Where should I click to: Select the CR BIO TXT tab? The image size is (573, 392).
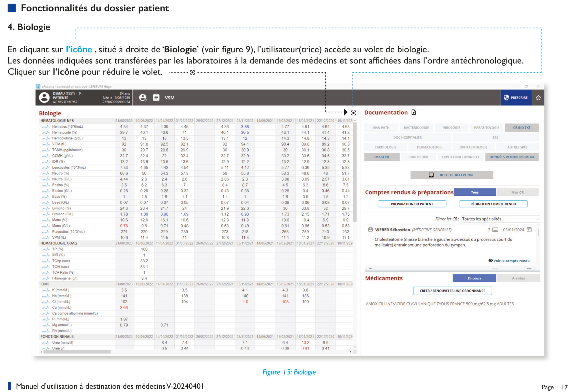click(x=522, y=127)
